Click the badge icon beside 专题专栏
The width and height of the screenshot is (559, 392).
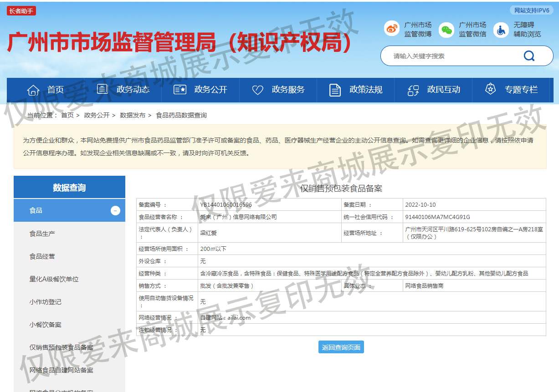point(490,89)
